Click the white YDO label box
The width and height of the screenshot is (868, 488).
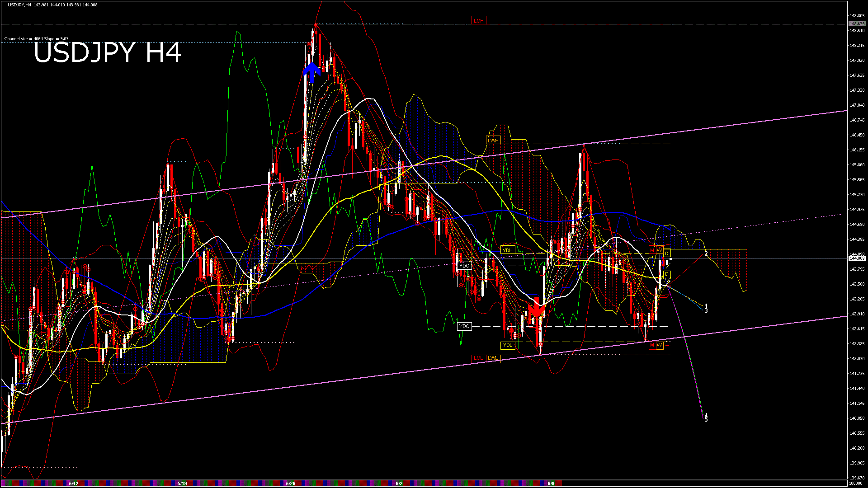coord(464,326)
